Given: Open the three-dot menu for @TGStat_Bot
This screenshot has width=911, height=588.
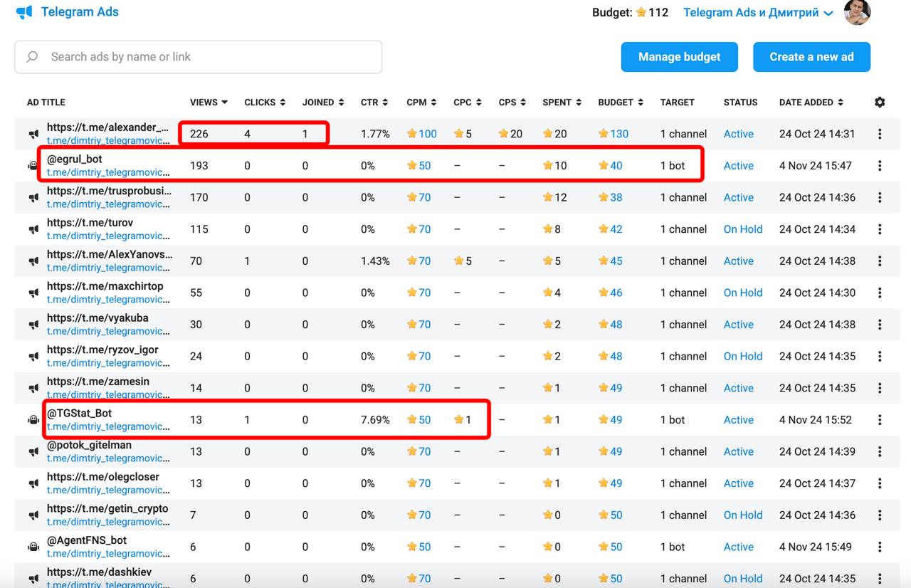Looking at the screenshot, I should [880, 420].
